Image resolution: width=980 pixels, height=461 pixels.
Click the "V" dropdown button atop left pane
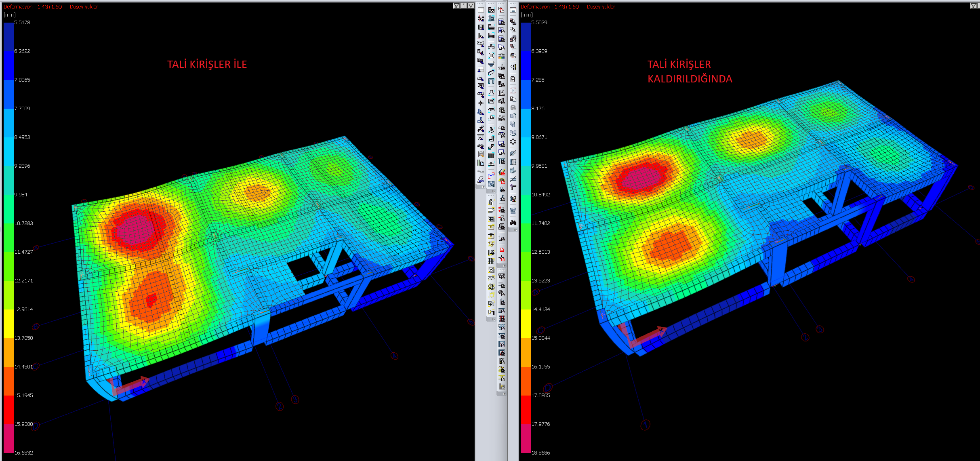[471, 6]
